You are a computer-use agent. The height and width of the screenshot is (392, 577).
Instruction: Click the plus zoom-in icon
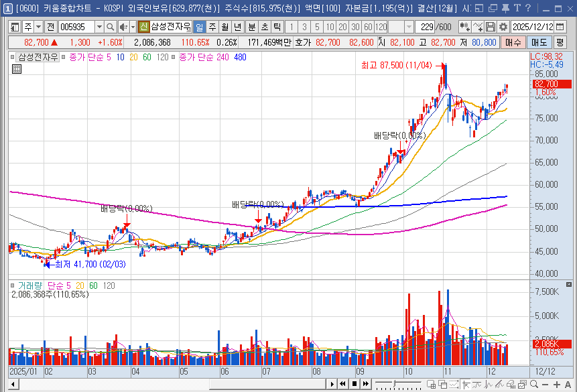[x=557, y=384]
